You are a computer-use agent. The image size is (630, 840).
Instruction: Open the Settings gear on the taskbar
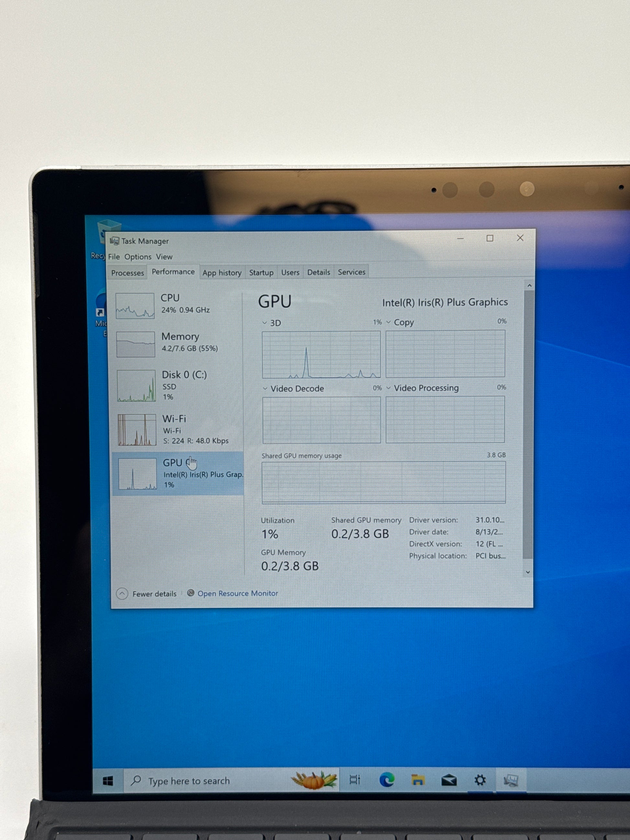480,780
